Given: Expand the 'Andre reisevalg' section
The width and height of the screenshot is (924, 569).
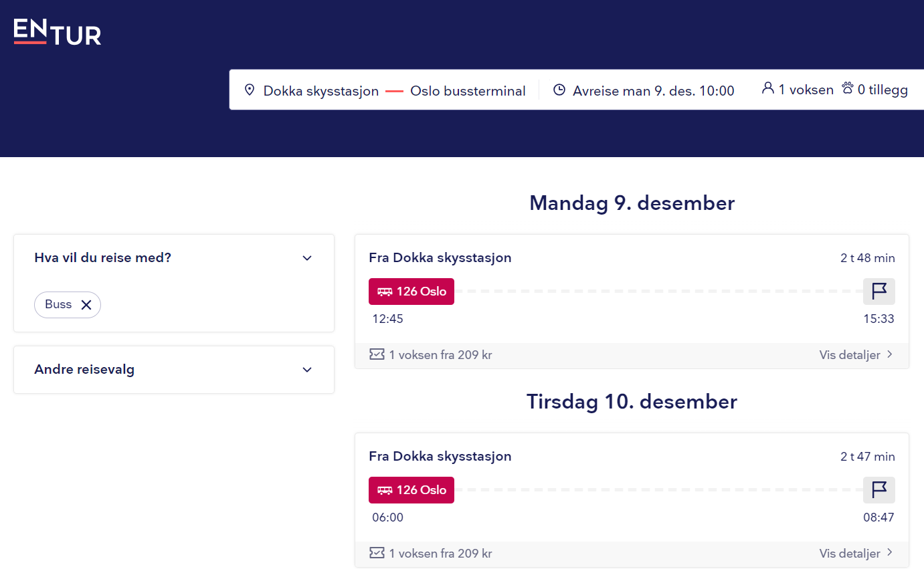Looking at the screenshot, I should 307,370.
